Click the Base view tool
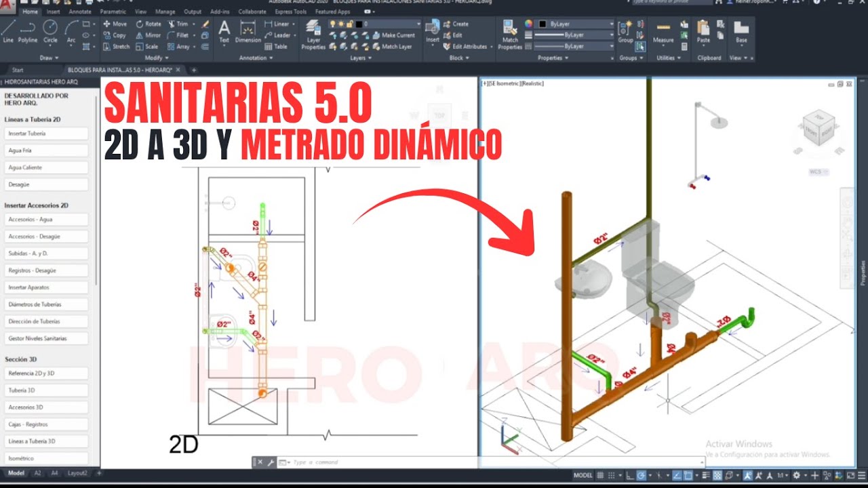The height and width of the screenshot is (488, 868). (741, 31)
